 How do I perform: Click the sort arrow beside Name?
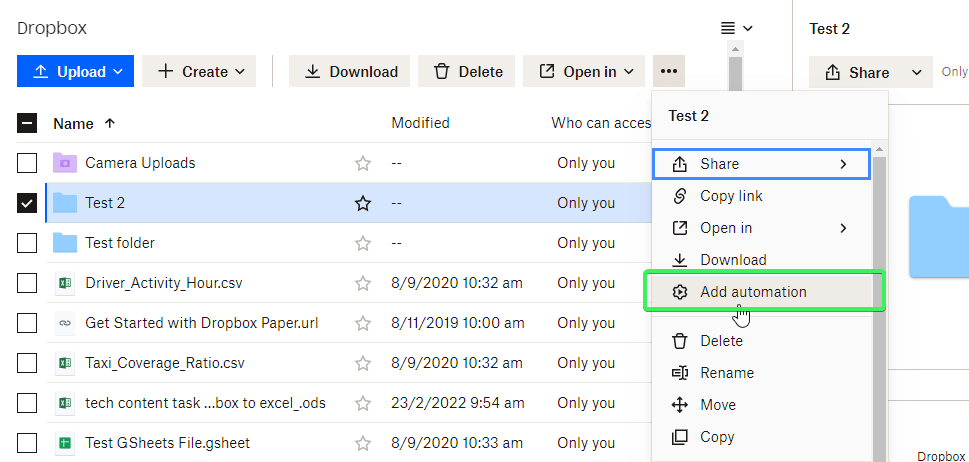pyautogui.click(x=110, y=123)
